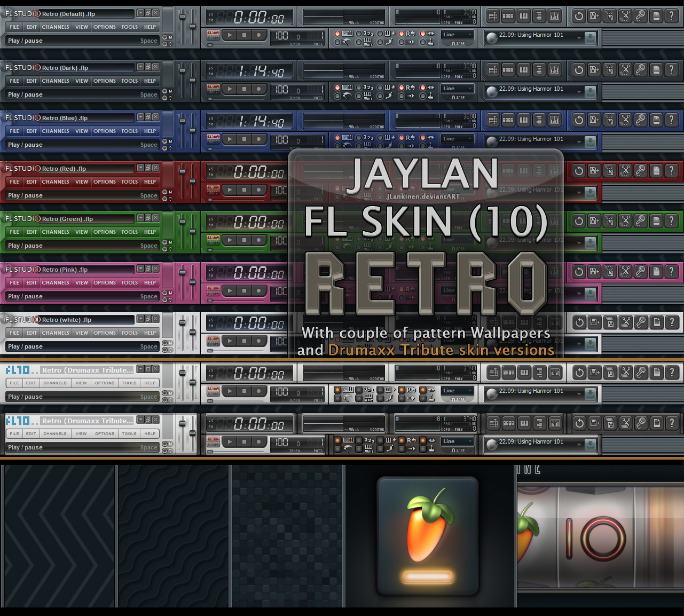Toggle wait for input in Retro (Dark)

pos(364,96)
